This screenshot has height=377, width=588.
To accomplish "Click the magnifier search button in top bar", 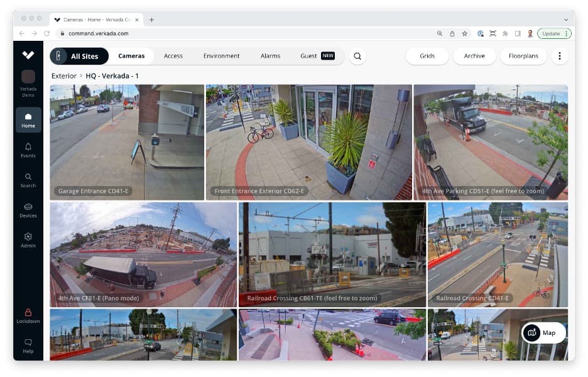I will pyautogui.click(x=357, y=56).
